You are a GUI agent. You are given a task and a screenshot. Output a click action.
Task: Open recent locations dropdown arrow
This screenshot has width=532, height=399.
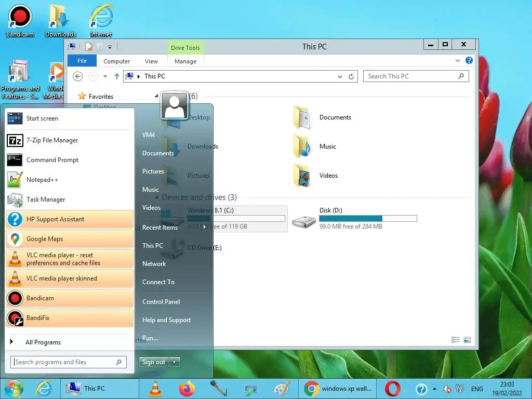click(x=105, y=76)
